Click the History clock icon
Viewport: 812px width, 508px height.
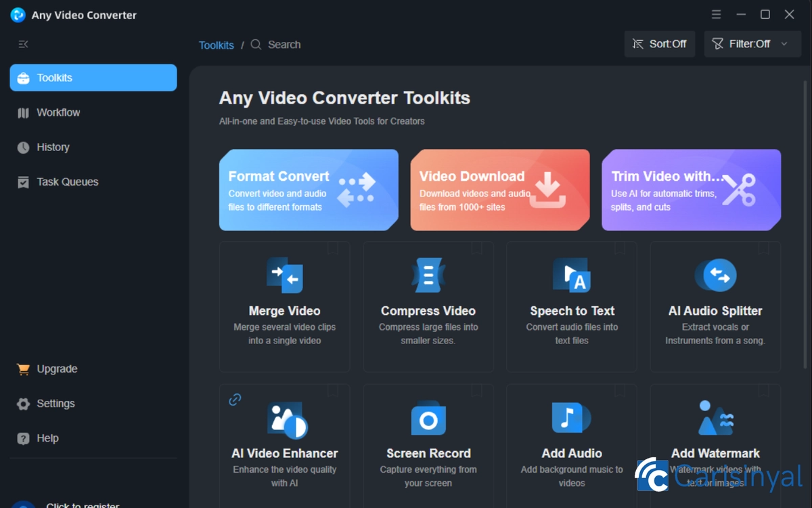point(24,148)
